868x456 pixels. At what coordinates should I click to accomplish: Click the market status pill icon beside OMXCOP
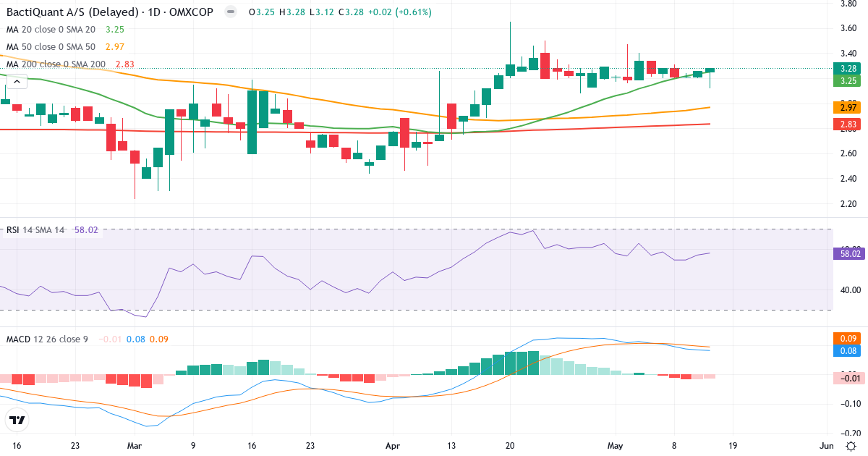click(x=230, y=12)
